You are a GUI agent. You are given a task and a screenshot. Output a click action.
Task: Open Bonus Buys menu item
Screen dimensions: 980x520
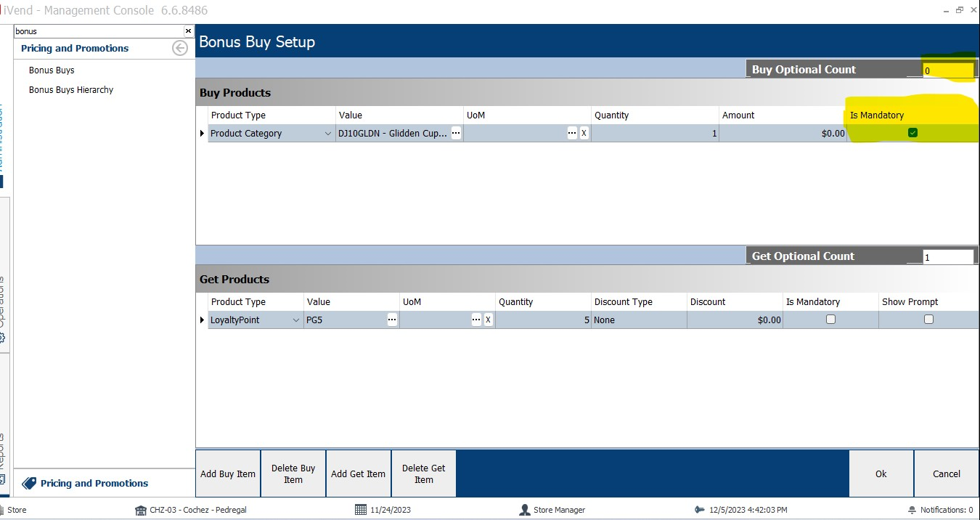click(52, 70)
